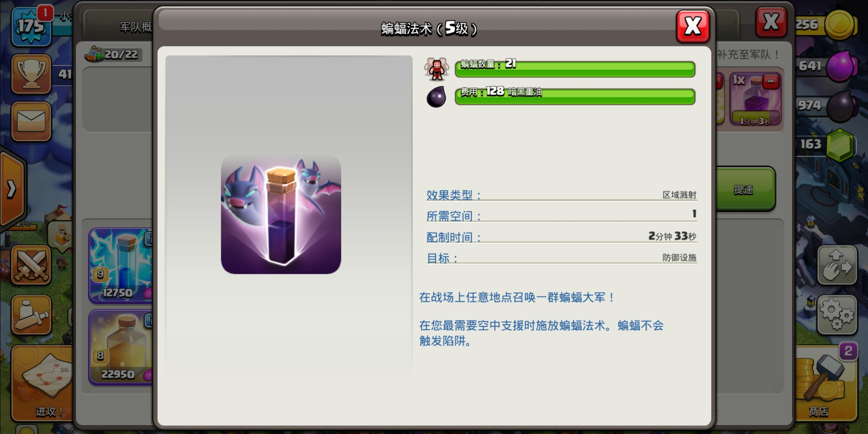Image resolution: width=868 pixels, height=434 pixels.
Task: Close the Bat Spell info dialog
Action: coord(693,26)
